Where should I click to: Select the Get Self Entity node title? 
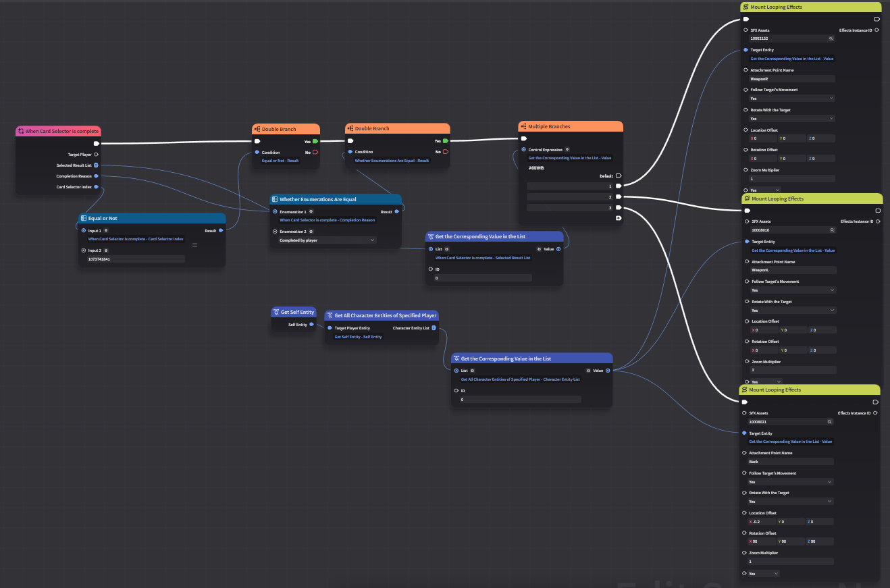pos(297,312)
